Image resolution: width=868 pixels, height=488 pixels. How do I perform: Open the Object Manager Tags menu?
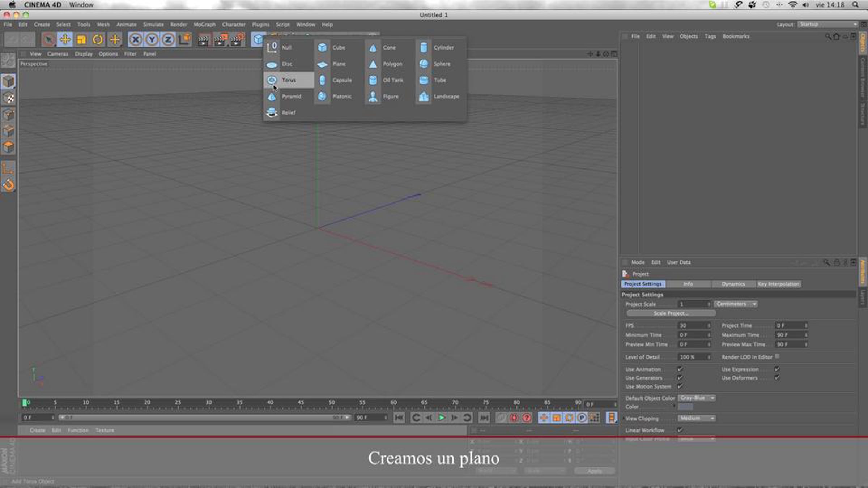point(710,37)
